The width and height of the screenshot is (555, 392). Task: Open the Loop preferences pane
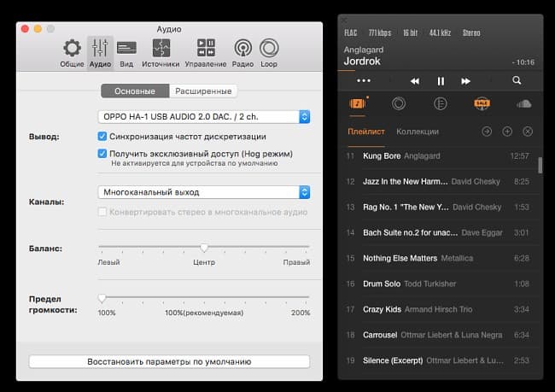pyautogui.click(x=269, y=54)
